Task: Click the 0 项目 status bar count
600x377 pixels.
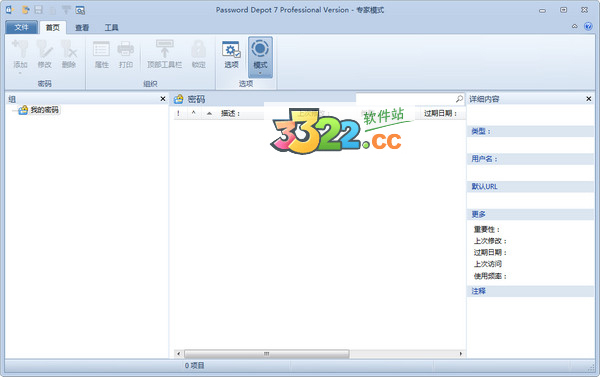Action: click(x=194, y=366)
